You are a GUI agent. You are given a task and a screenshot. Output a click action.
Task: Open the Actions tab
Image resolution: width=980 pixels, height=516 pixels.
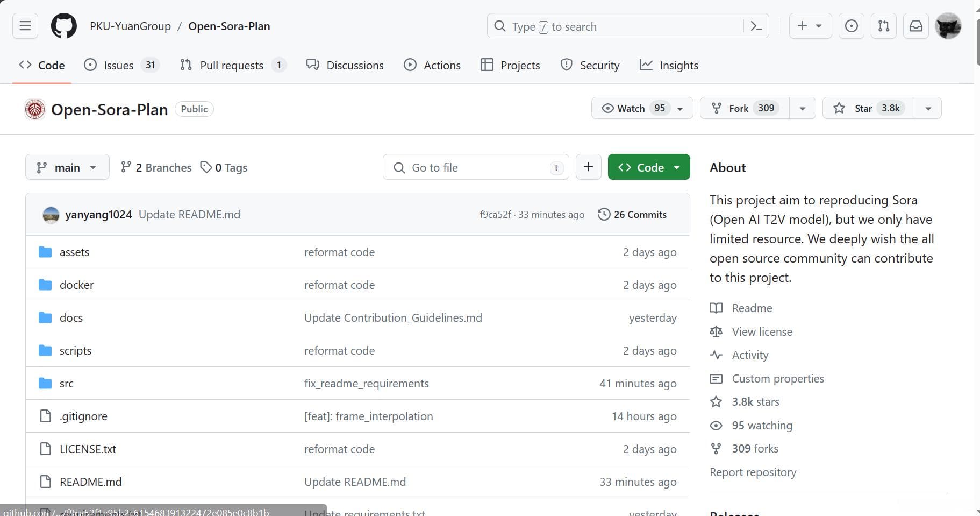pos(432,65)
